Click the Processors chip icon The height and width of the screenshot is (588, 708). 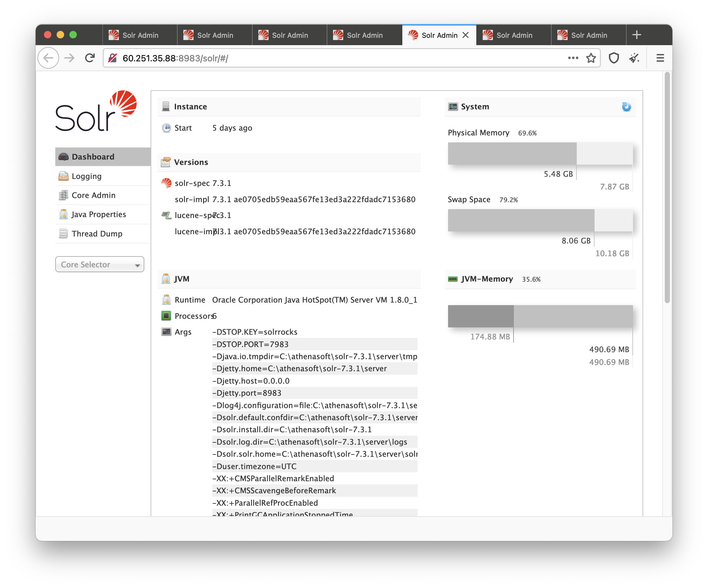pos(166,316)
